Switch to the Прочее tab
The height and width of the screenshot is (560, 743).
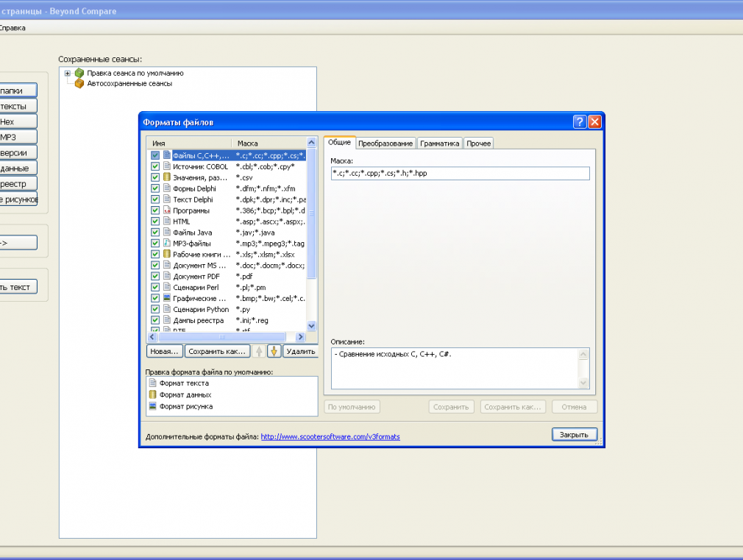click(x=478, y=143)
